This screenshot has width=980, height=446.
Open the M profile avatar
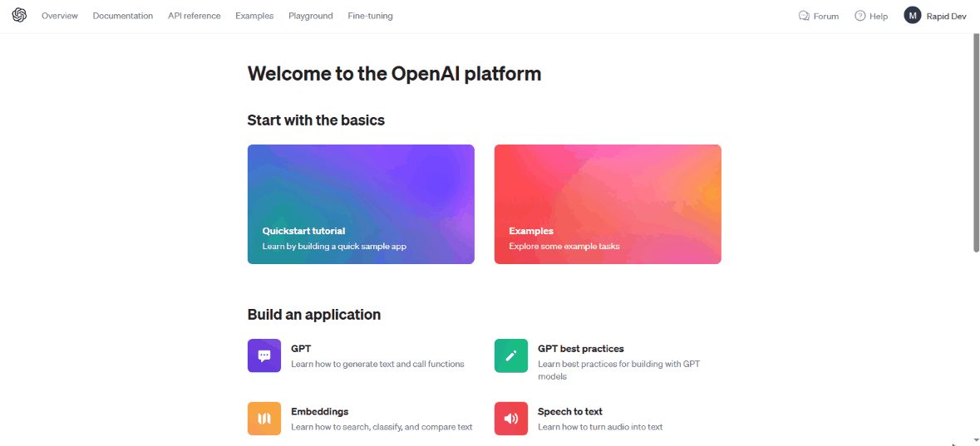pos(913,16)
